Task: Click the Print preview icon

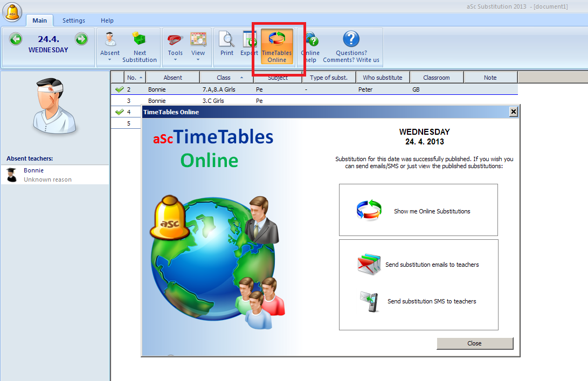Action: (227, 39)
